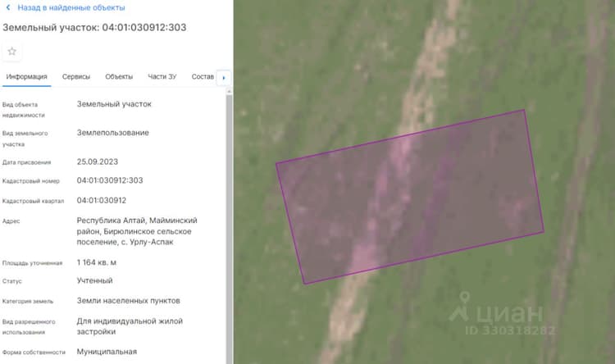
Task: Click the Категория земель label
Action: coord(28,301)
